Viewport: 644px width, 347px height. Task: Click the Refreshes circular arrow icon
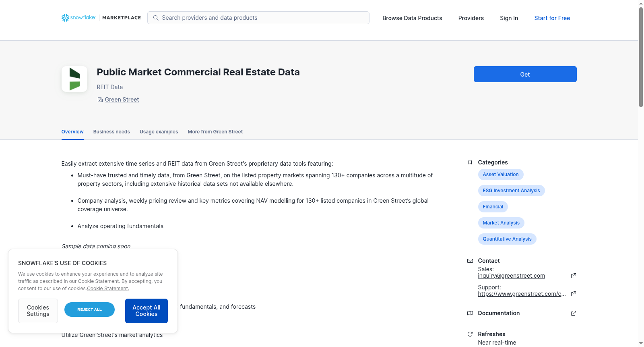point(470,334)
